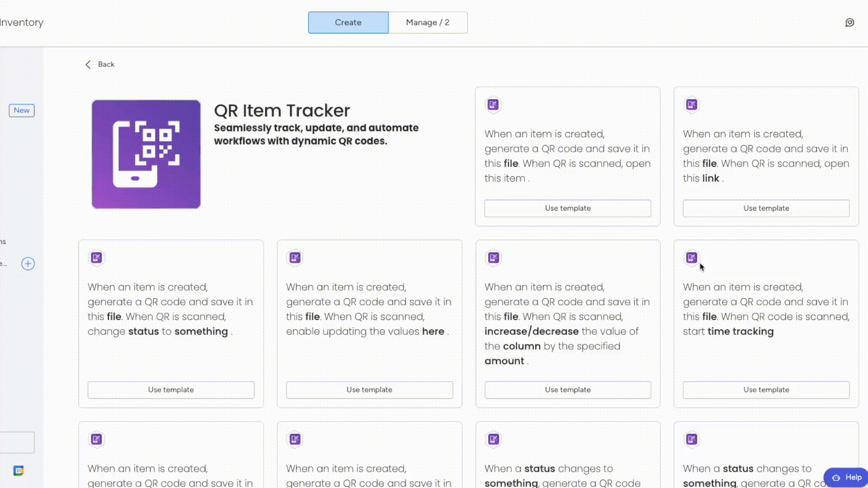Image resolution: width=868 pixels, height=488 pixels.
Task: Click bold 'file' in open this item recipe
Action: 511,164
